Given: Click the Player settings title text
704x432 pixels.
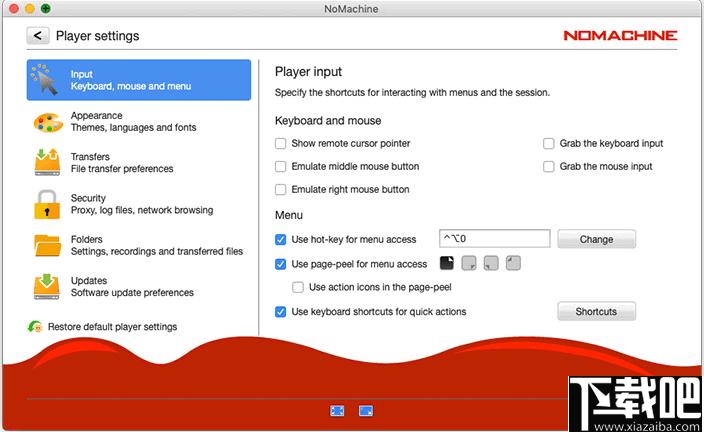Looking at the screenshot, I should pos(97,36).
